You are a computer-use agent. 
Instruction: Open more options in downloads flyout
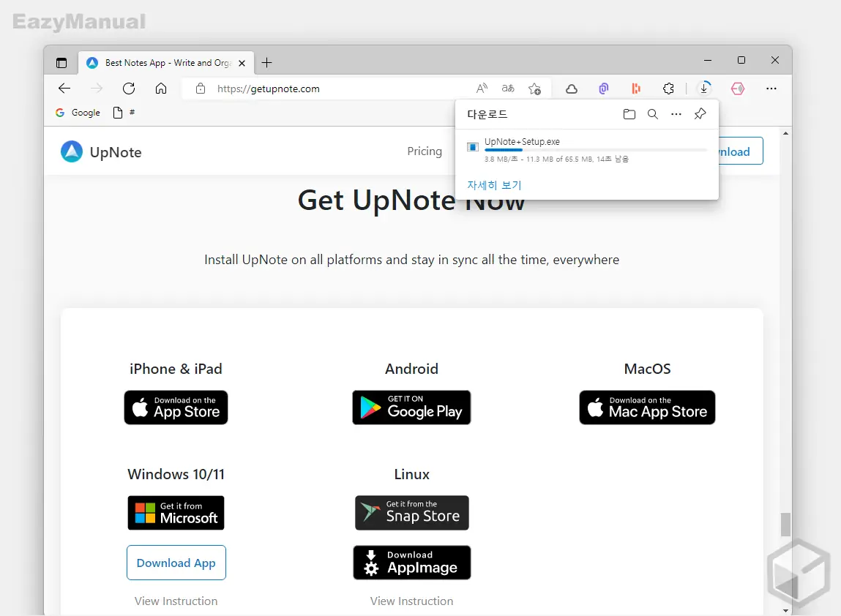pyautogui.click(x=676, y=114)
